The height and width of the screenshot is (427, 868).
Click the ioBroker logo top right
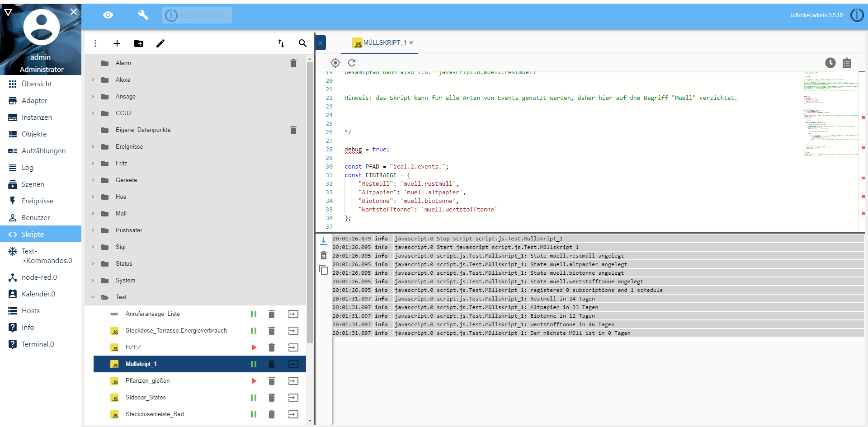click(857, 15)
